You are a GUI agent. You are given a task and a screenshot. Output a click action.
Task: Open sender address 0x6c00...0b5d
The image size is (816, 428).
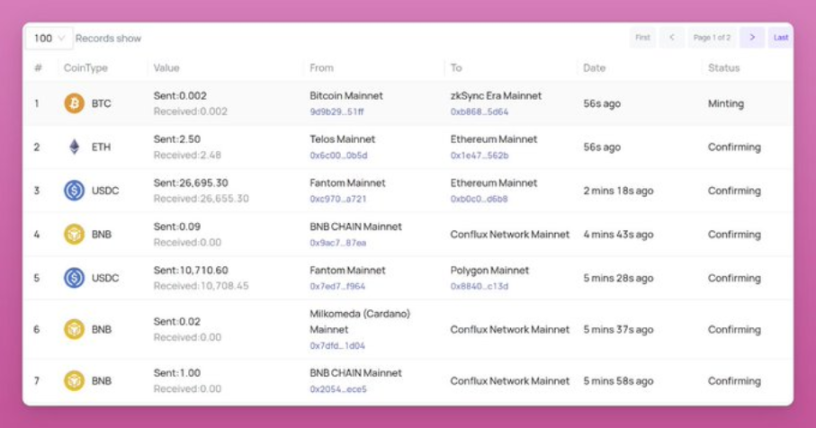pos(338,155)
